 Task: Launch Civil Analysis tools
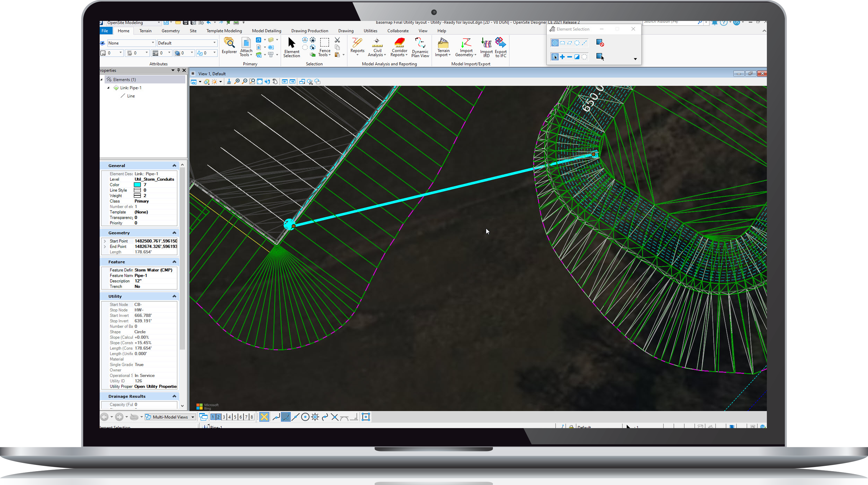(377, 47)
